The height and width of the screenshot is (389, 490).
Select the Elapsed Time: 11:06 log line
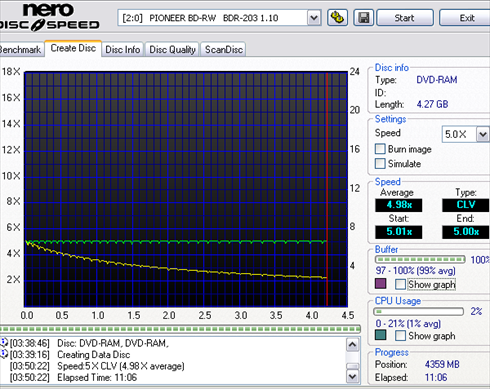click(97, 378)
